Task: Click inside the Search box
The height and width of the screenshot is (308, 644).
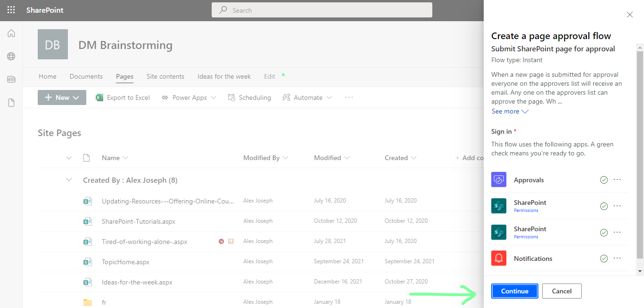Action: pyautogui.click(x=322, y=9)
